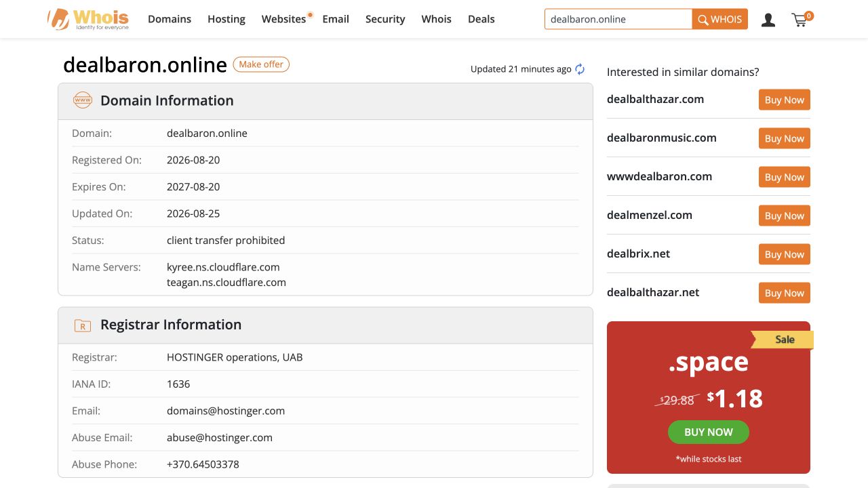Open the user account icon

point(768,20)
